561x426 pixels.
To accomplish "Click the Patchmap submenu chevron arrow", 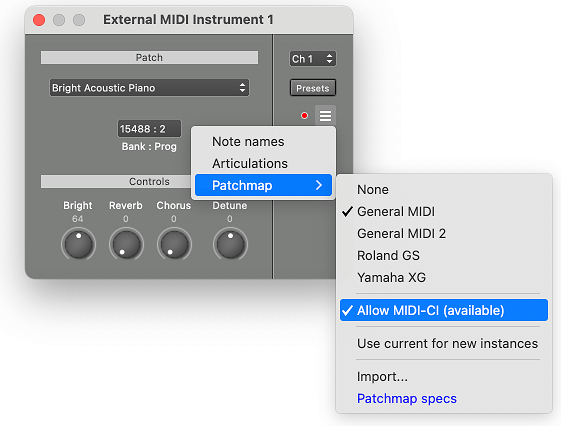I will (x=319, y=185).
